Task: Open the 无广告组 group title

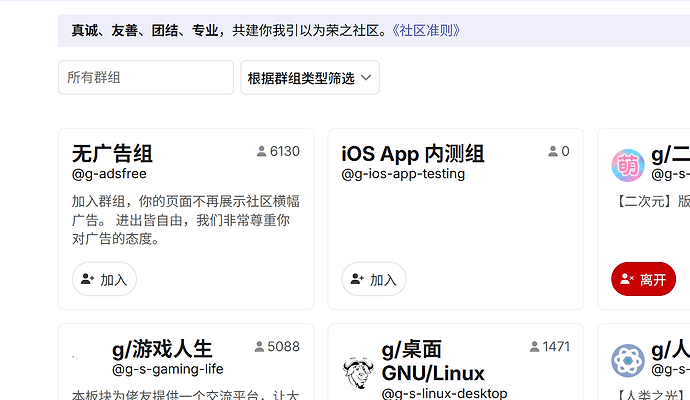Action: click(112, 154)
